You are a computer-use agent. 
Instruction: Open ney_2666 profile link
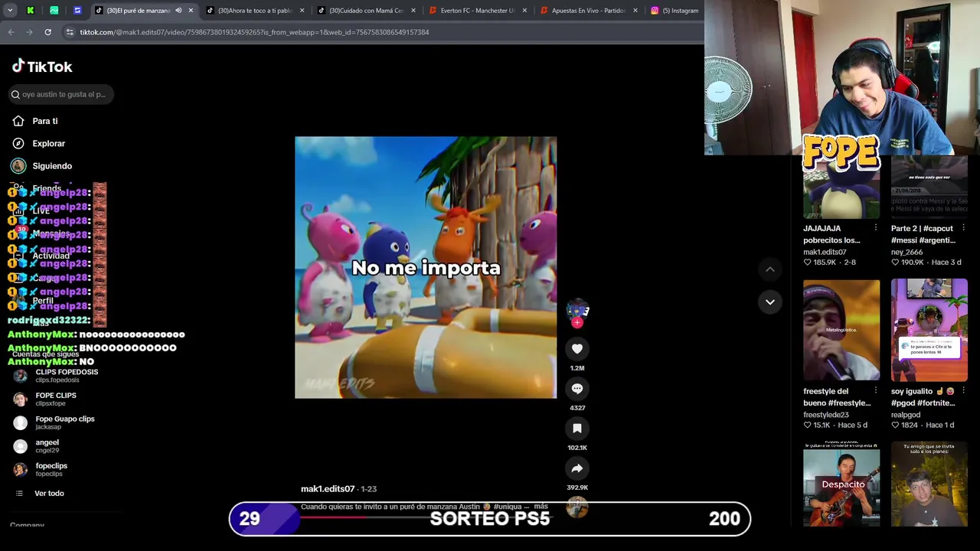point(907,252)
